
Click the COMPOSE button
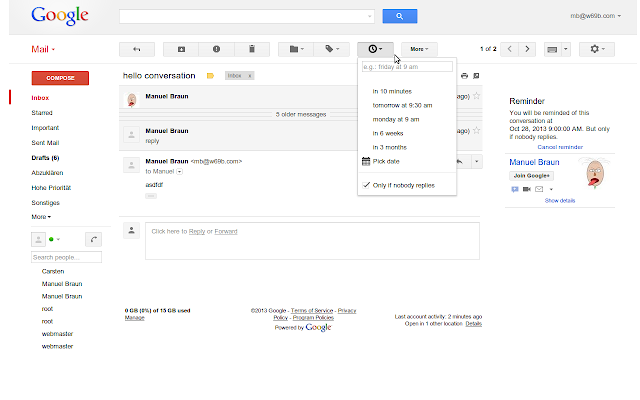click(60, 78)
